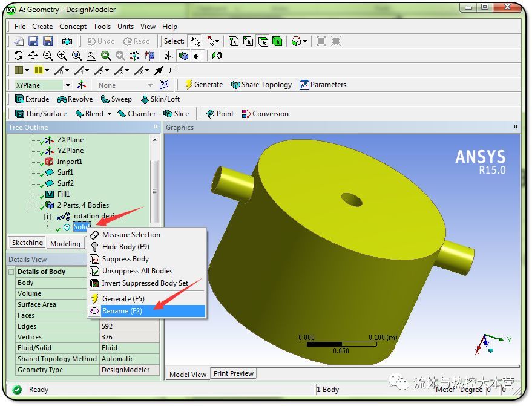Click the Thin/Surface tool
The width and height of the screenshot is (532, 406).
[41, 114]
